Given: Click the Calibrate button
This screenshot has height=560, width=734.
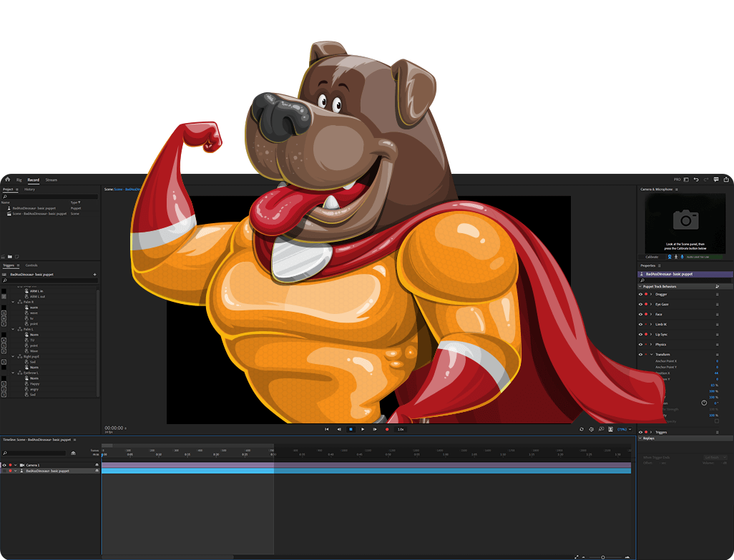Looking at the screenshot, I should [x=652, y=257].
